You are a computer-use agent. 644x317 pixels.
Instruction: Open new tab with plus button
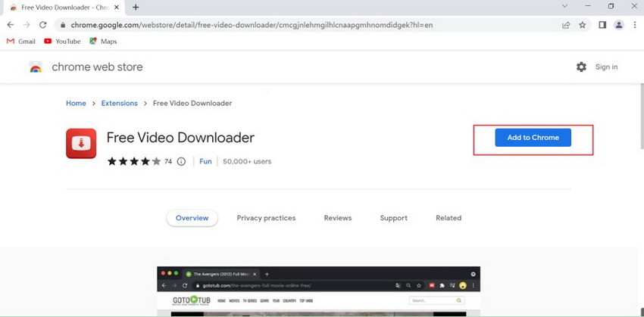coord(136,7)
